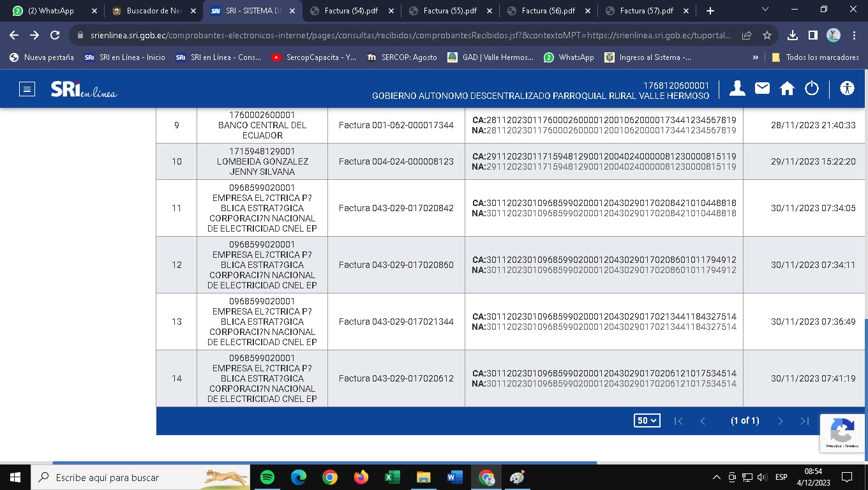868x490 pixels.
Task: Click the SRI en línea logo
Action: tap(84, 90)
